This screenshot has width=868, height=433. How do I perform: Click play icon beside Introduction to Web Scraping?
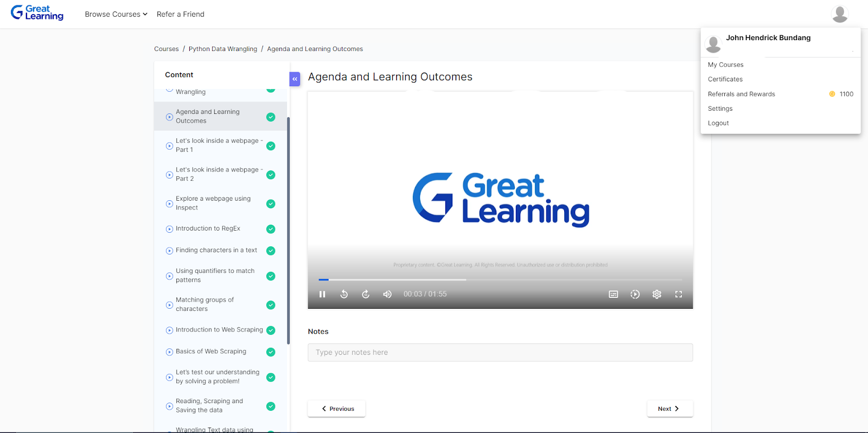(169, 330)
